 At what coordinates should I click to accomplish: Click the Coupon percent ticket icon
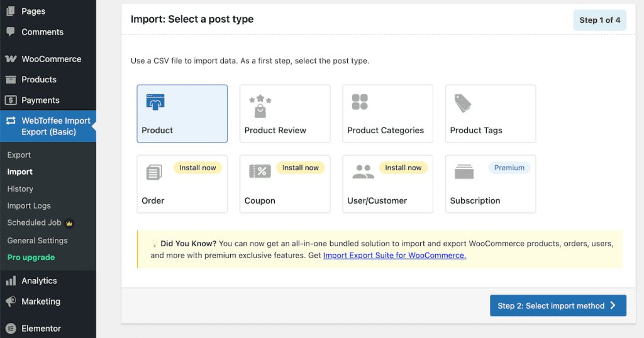tap(260, 172)
